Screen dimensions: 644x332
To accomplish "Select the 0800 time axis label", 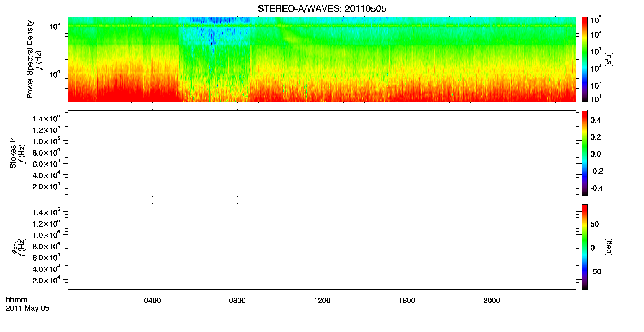I will coord(237,301).
